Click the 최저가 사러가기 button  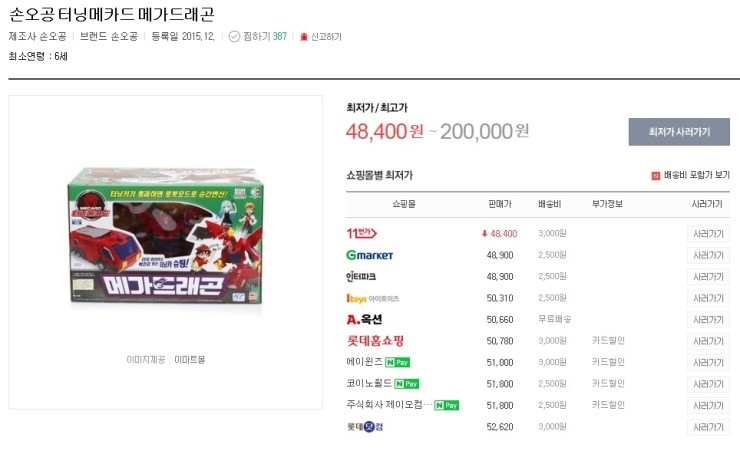(679, 132)
